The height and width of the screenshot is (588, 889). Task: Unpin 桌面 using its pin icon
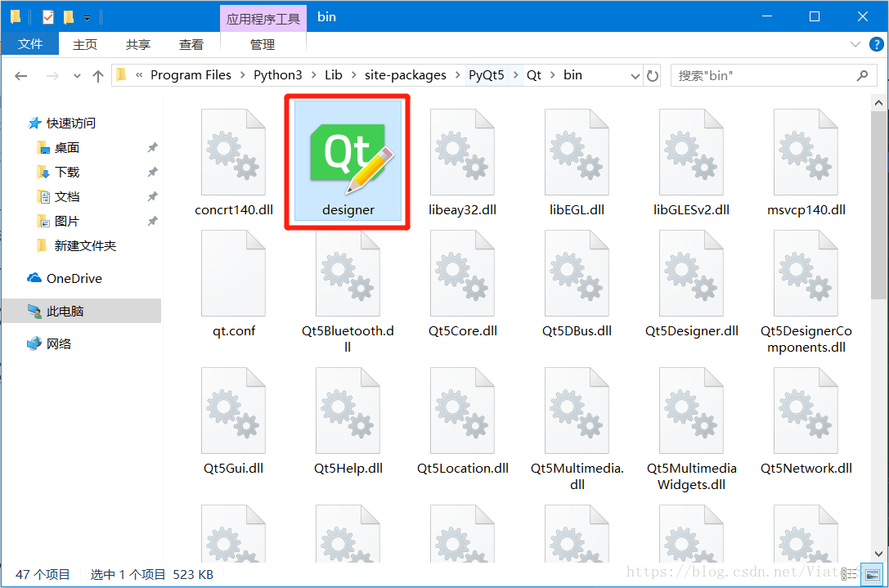[152, 148]
